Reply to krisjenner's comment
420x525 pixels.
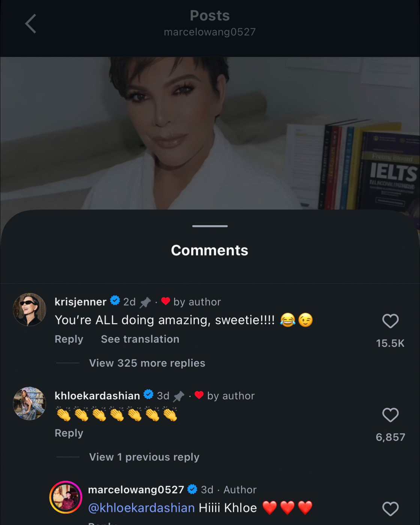click(x=69, y=339)
